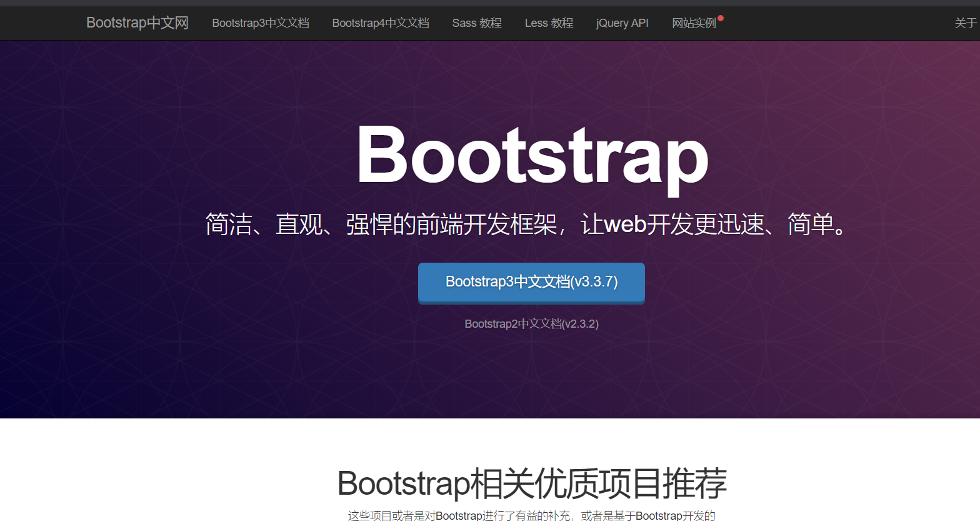Click the red notification dot on 网站实例
980x521 pixels.
point(721,18)
